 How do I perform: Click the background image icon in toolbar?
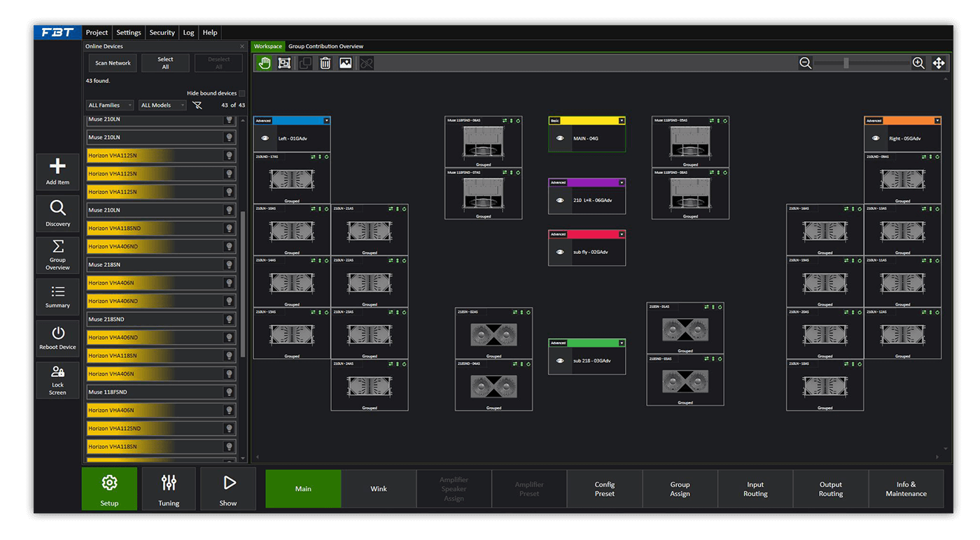(x=345, y=63)
